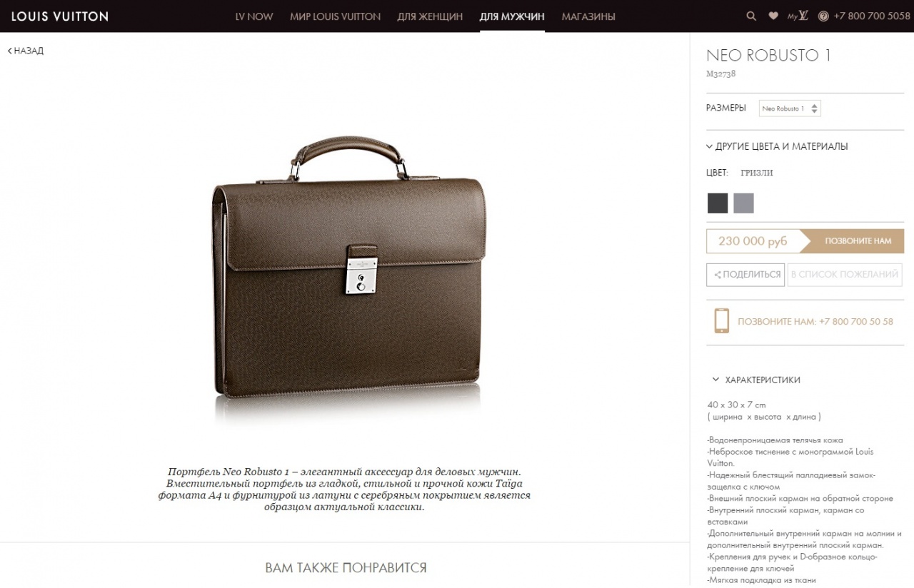This screenshot has height=588, width=914.
Task: Click the back arrow next to Назад
Action: (x=10, y=51)
